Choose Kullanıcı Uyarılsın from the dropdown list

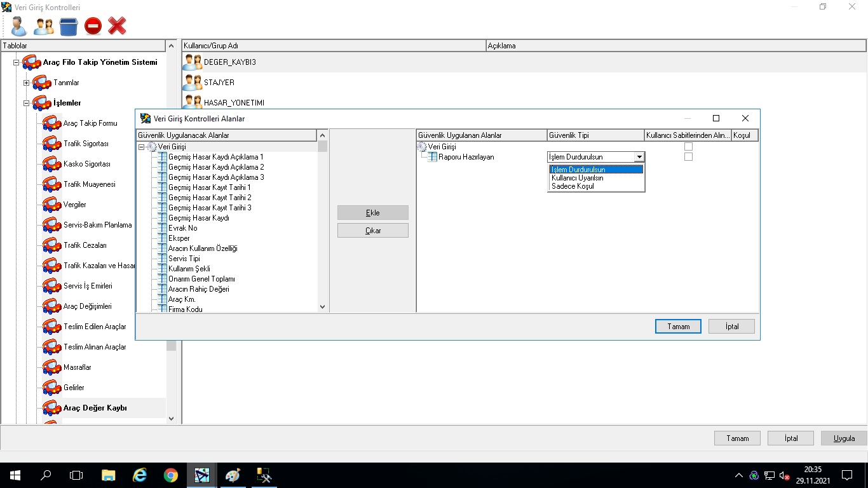577,178
